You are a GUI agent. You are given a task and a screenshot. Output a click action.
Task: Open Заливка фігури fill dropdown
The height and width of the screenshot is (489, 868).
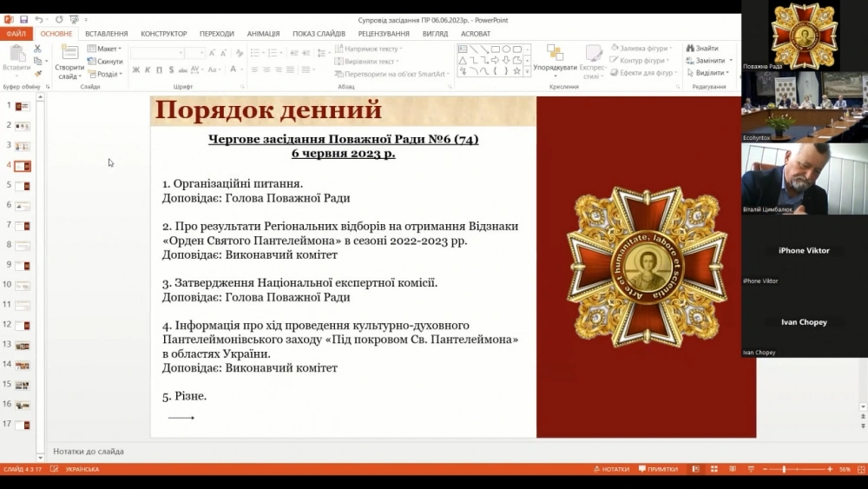click(x=641, y=48)
